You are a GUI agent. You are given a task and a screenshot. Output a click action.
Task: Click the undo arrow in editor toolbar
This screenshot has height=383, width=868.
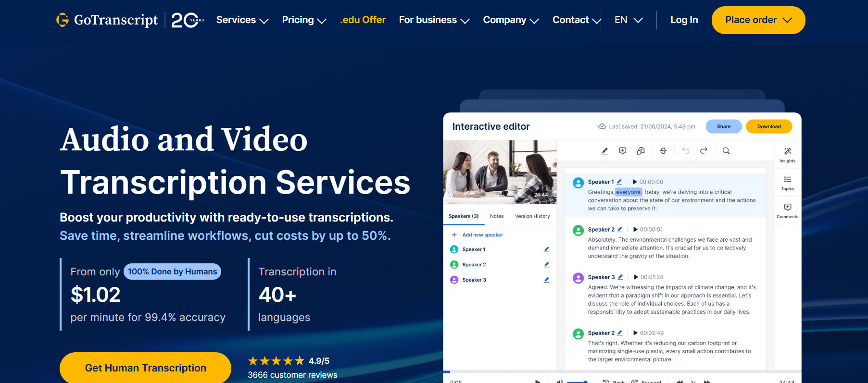point(686,151)
